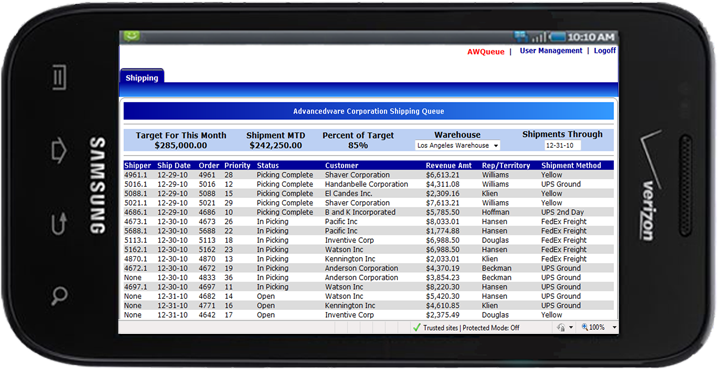Click Handanbelle Corporation customer cell
718x369 pixels.
[x=366, y=184]
